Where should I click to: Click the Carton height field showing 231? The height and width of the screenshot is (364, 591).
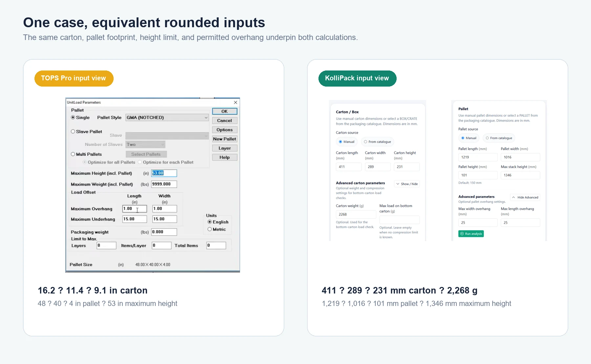(407, 167)
